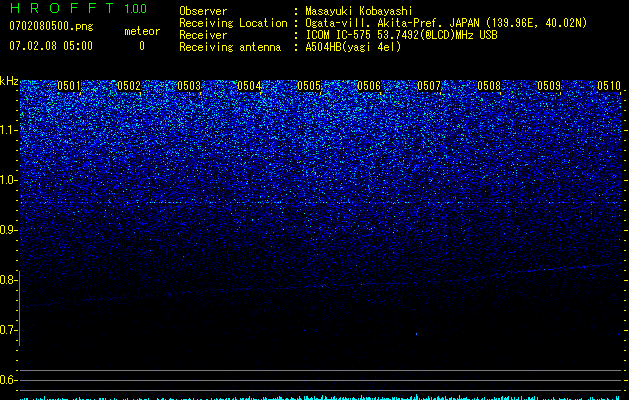Click the 0501 time marker
The height and width of the screenshot is (400, 629).
(69, 86)
